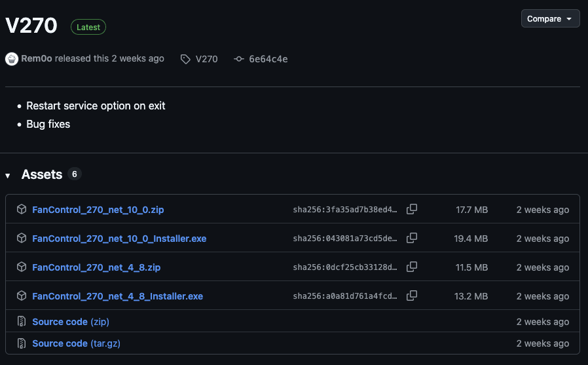
Task: Click the 19.4 MB file size
Action: pyautogui.click(x=471, y=239)
